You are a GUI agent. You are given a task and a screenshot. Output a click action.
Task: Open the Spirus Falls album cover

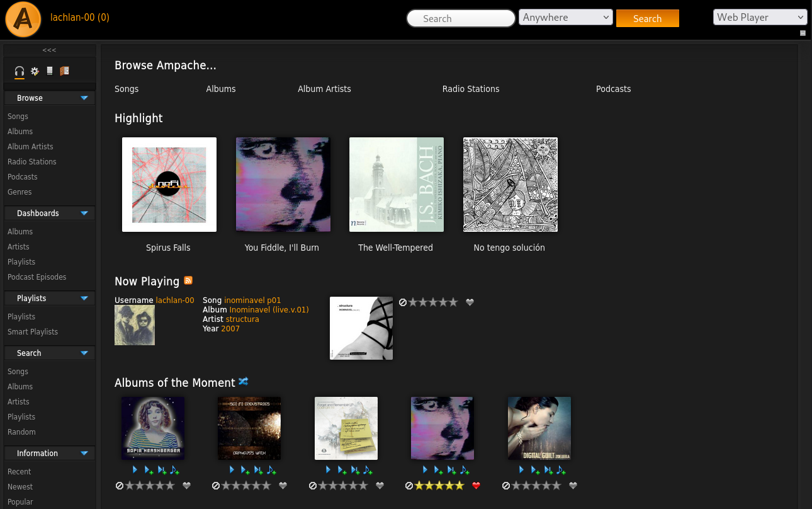pyautogui.click(x=169, y=184)
